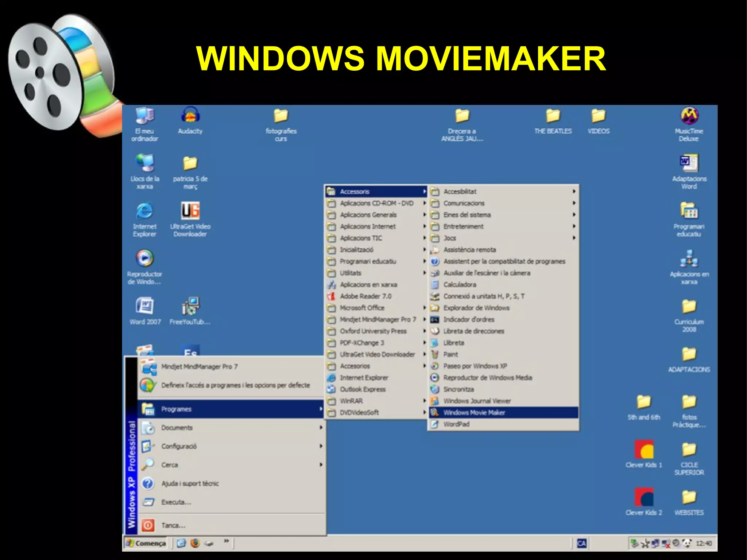Expand Oxford University Press submenu
Viewport: 747px width, 560px height.
click(x=376, y=331)
